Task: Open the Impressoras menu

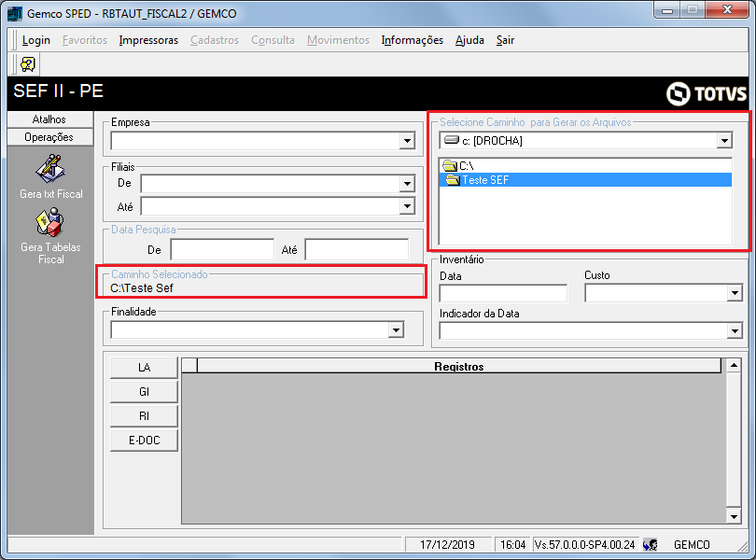Action: tap(148, 40)
